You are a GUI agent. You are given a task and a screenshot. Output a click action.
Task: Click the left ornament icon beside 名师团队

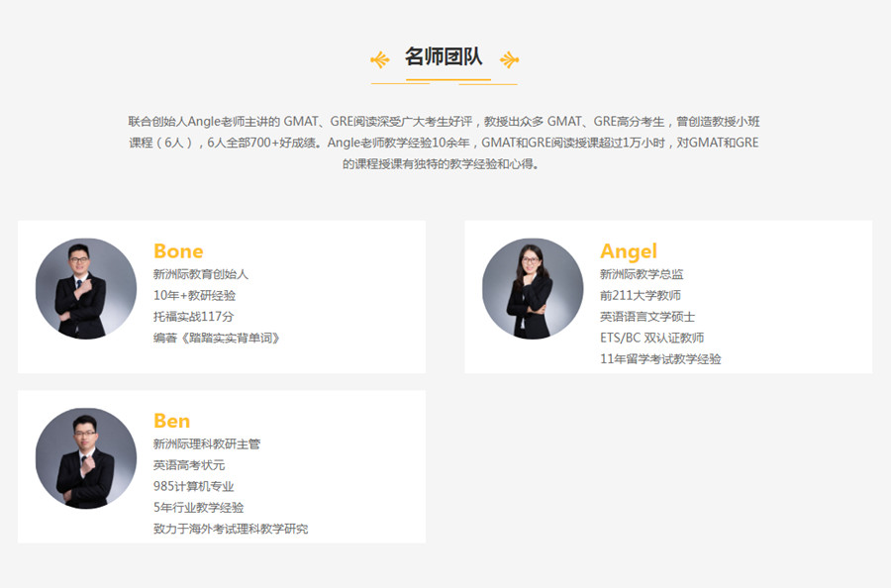[379, 59]
